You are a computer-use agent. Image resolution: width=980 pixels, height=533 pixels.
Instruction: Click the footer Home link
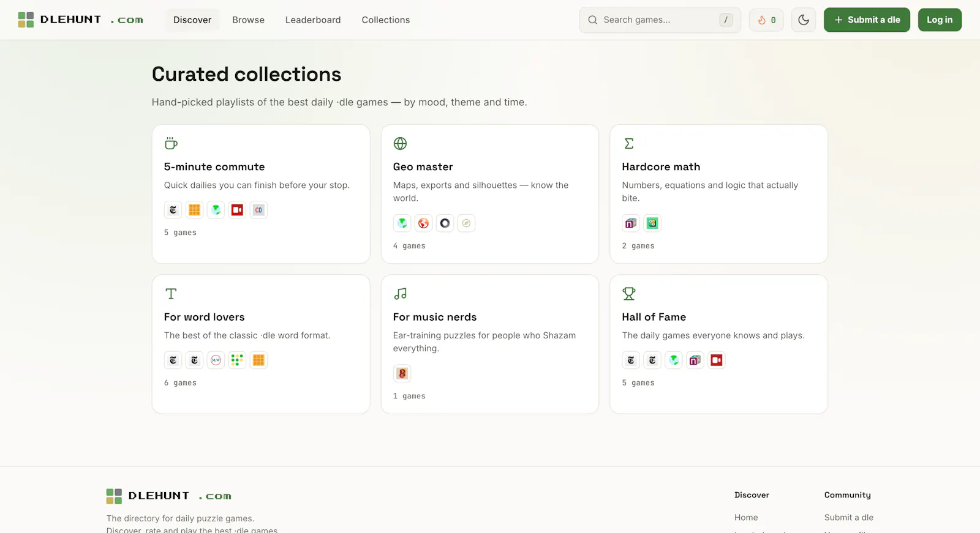746,518
